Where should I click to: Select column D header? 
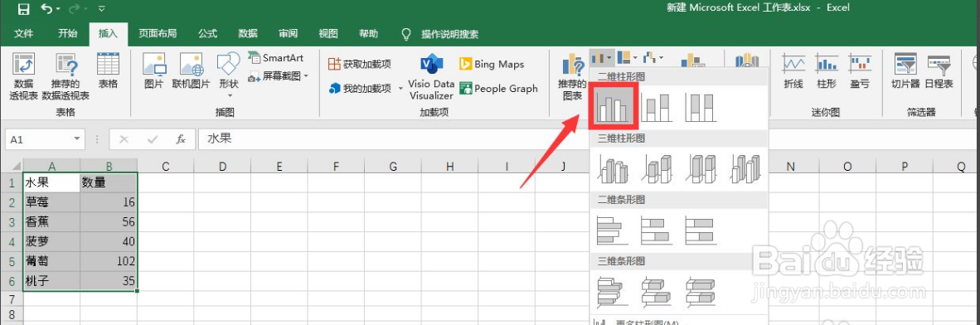pyautogui.click(x=222, y=167)
